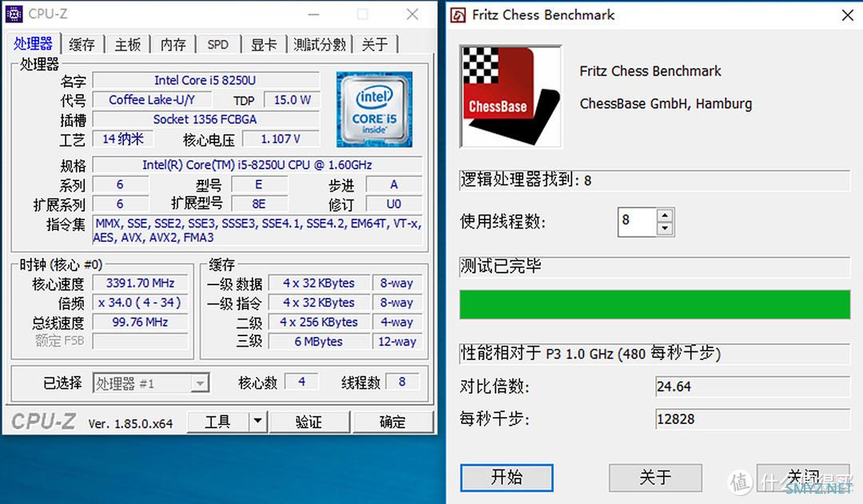Click the 工具 button in CPU-Z
This screenshot has width=863, height=504.
pos(218,422)
